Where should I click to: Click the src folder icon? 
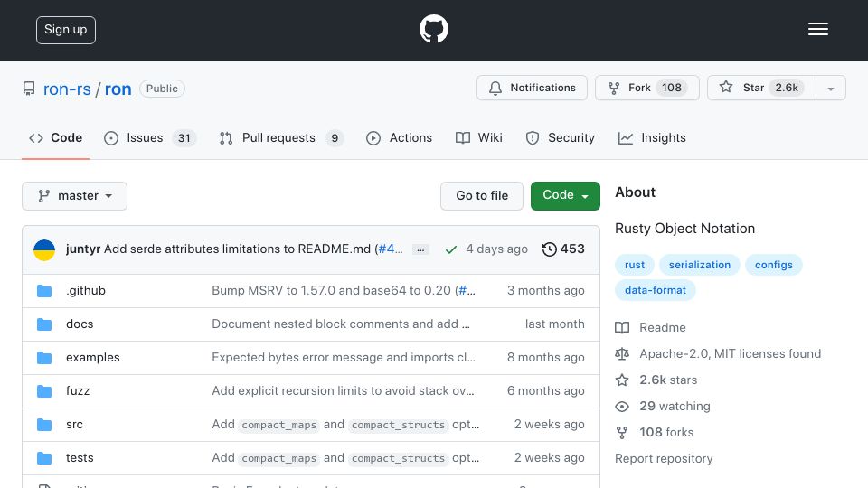tap(44, 425)
